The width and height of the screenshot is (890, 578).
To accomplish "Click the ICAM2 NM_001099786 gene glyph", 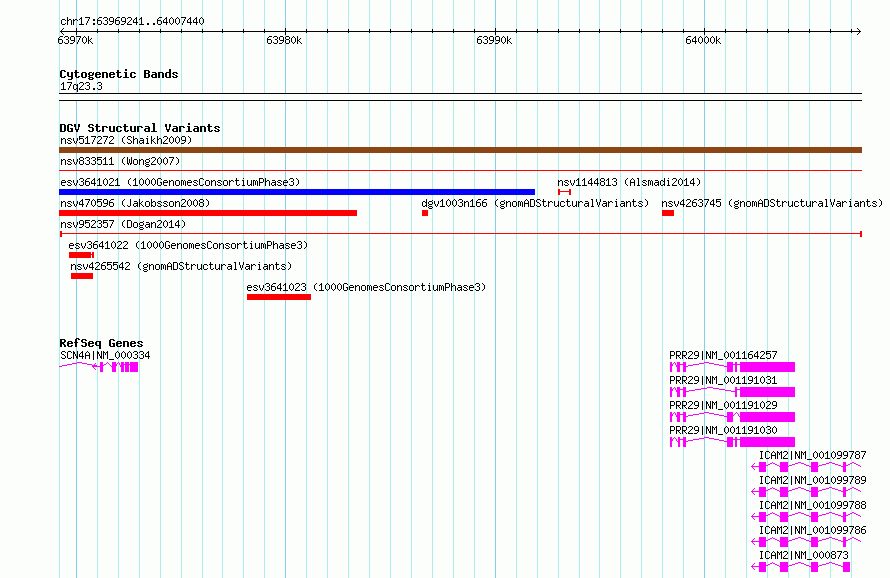I will pos(806,542).
